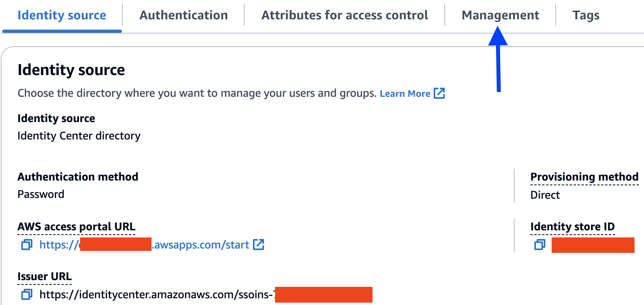Go to Attributes for access control tab
Image resolution: width=644 pixels, height=305 pixels.
(344, 15)
